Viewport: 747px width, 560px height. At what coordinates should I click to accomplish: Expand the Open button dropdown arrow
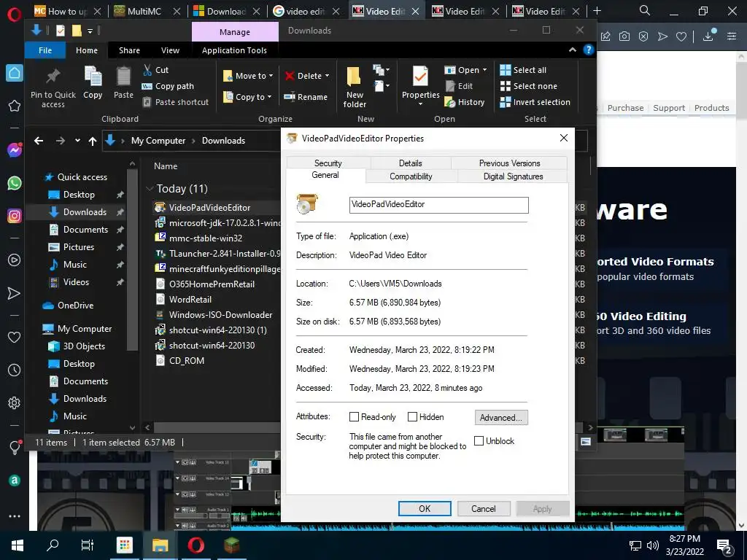484,70
